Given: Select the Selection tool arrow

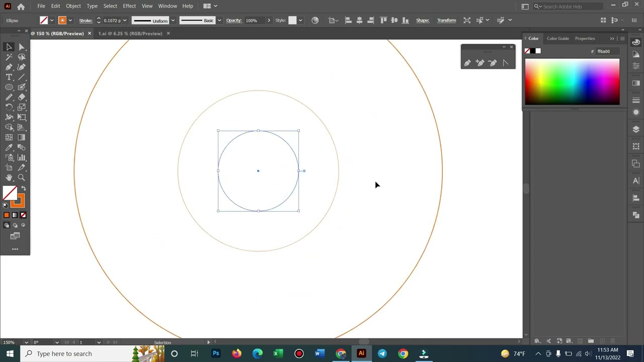Looking at the screenshot, I should [x=9, y=47].
